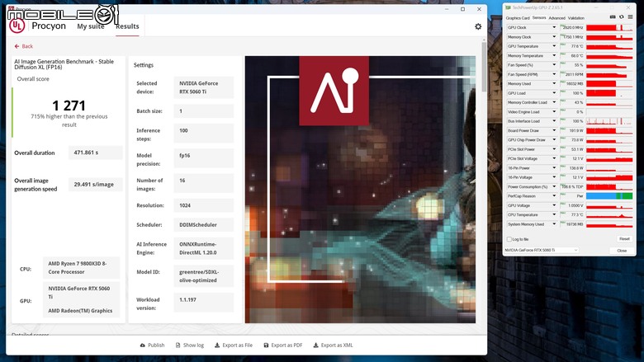The image size is (644, 362).
Task: Enable Log to file checkbox
Action: (x=509, y=239)
